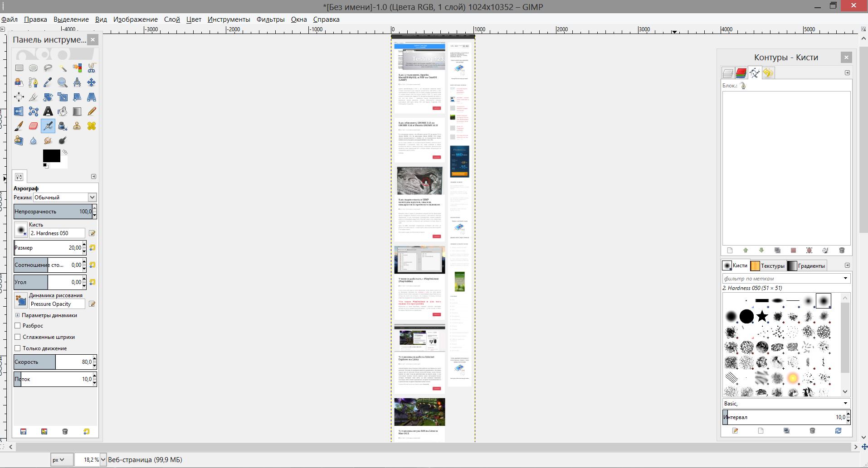Click the brush preview button
Screen dimensions: 868x468
(20, 230)
